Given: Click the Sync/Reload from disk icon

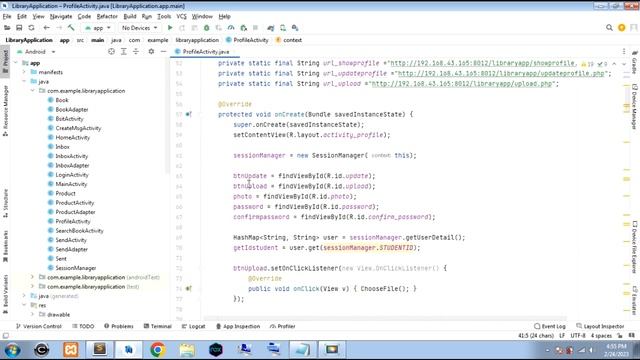Looking at the screenshot, I should (31, 28).
